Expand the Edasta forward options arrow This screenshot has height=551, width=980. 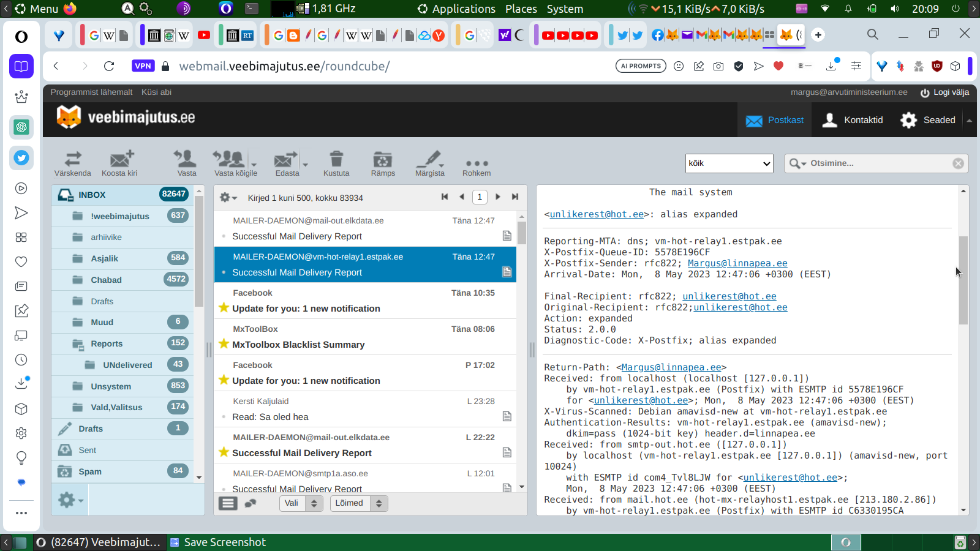coord(305,164)
